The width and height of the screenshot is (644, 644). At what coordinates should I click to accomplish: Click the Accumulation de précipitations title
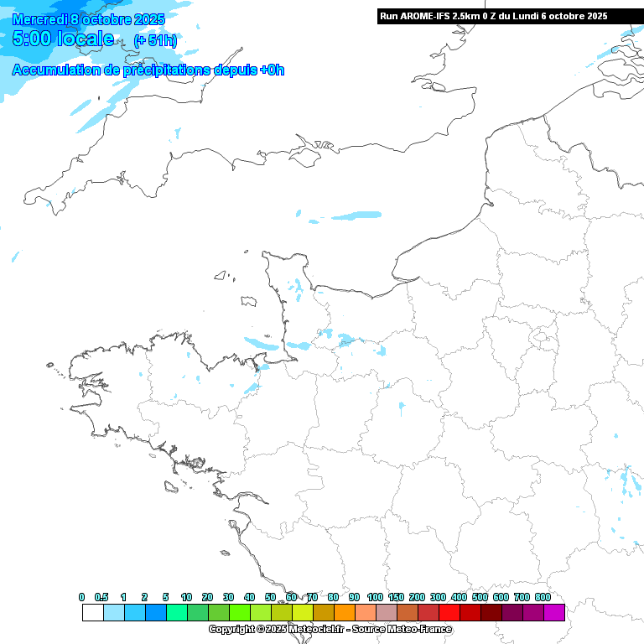point(148,70)
